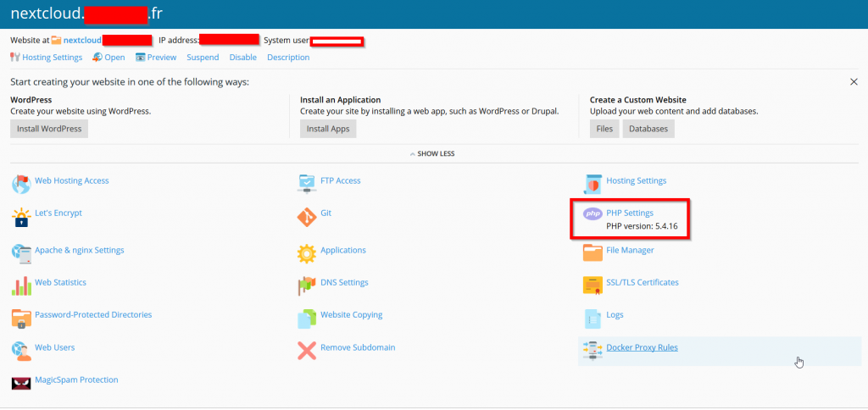Viewport: 868px width, 410px height.
Task: Open the Applications gear icon
Action: coord(306,253)
